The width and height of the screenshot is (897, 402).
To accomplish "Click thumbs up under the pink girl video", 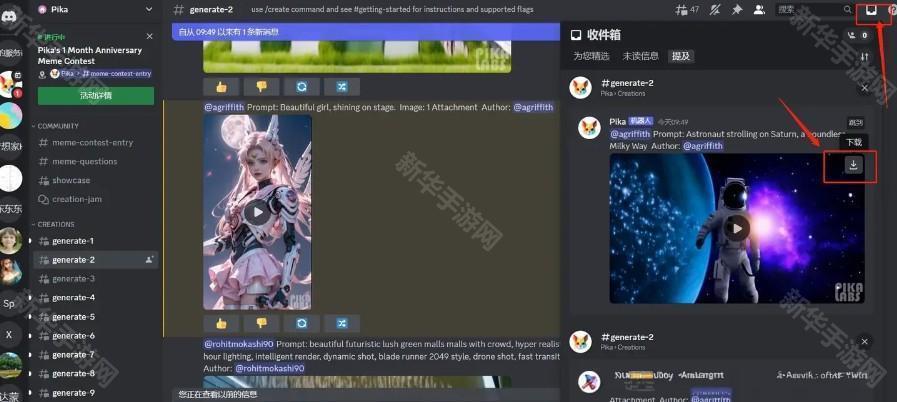I will coord(221,323).
